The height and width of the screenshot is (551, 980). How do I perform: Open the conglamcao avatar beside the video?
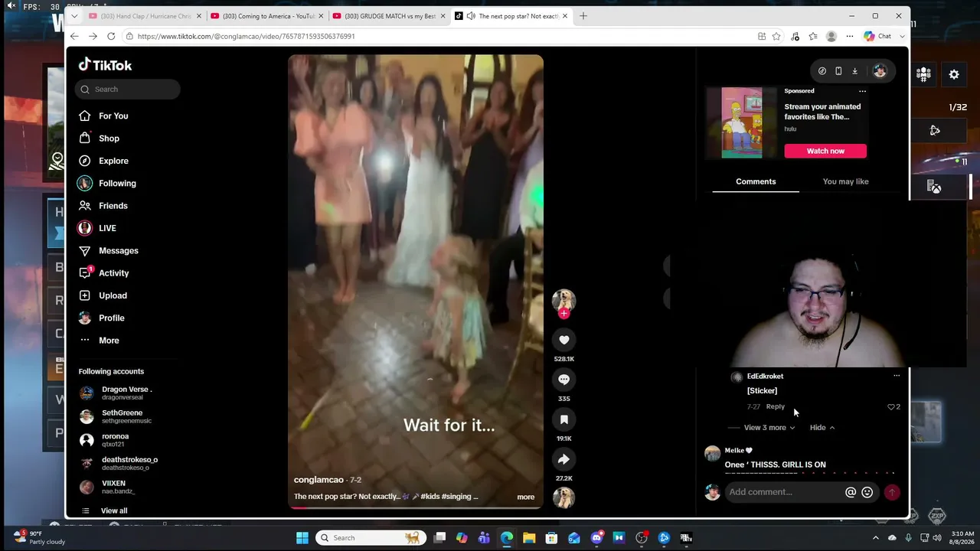563,299
